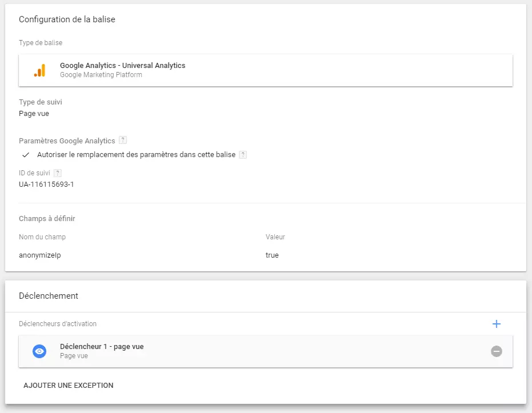Toggle the Autoriser le remplacement des paramètres checkmark
The width and height of the screenshot is (532, 413).
(26, 155)
